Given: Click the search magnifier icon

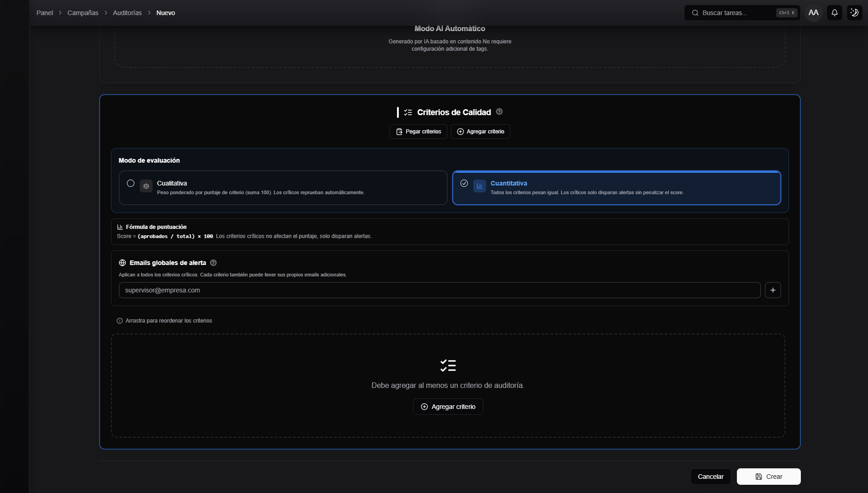Looking at the screenshot, I should pyautogui.click(x=695, y=13).
